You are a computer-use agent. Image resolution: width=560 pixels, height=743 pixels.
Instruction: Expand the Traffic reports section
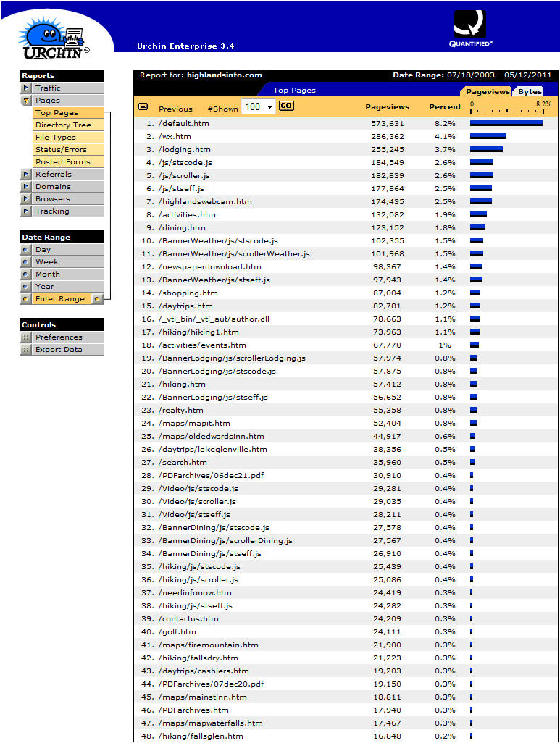[x=26, y=88]
